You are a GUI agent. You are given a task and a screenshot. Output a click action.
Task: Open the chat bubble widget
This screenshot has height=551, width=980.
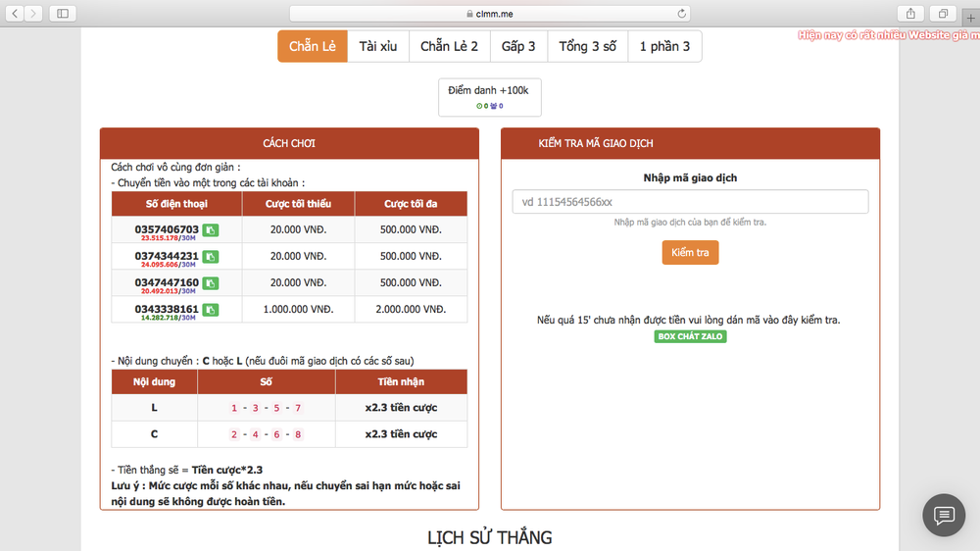coord(944,515)
